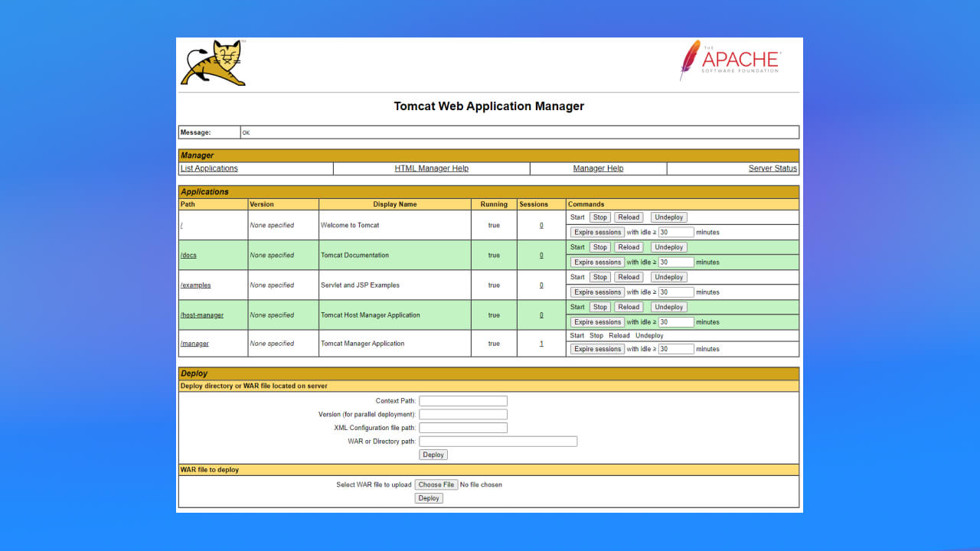Click the 'Display Name' column header
Image resolution: width=980 pixels, height=551 pixels.
tap(395, 204)
